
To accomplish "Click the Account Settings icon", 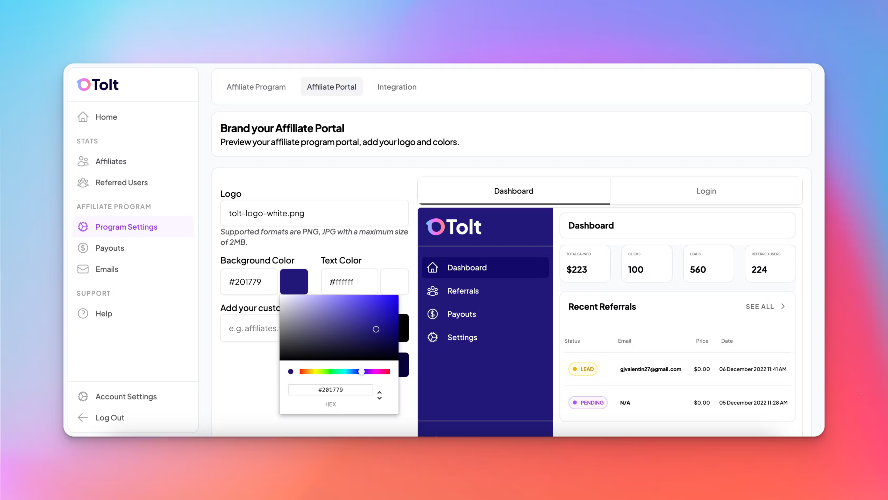I will (83, 396).
